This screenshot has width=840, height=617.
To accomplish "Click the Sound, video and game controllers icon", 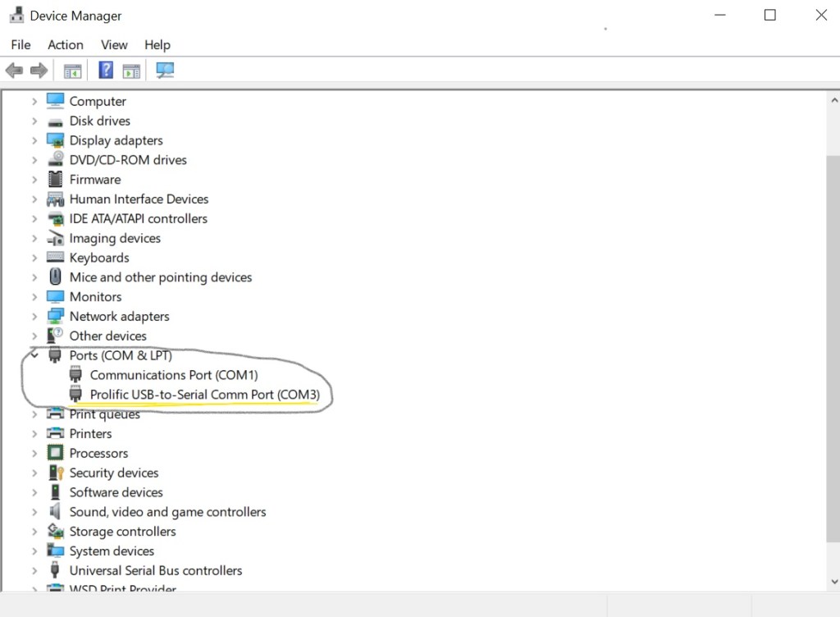I will point(55,512).
